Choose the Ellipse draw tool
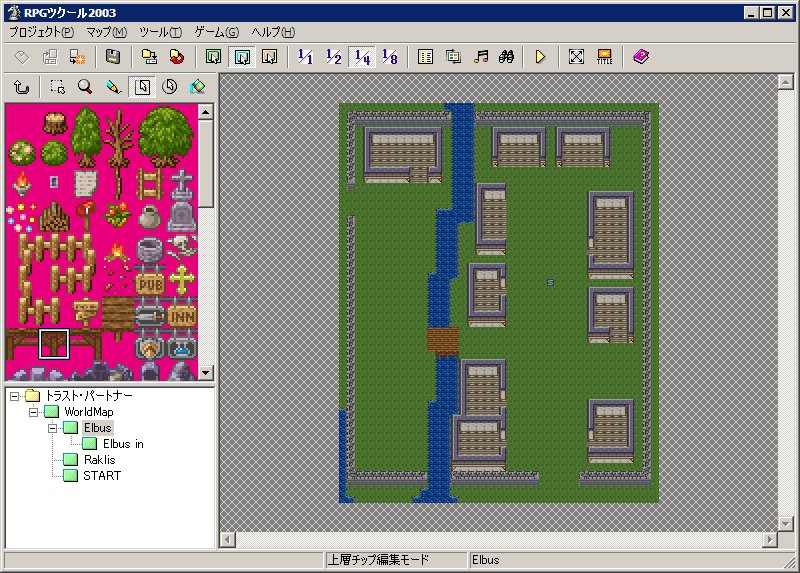Viewport: 800px width, 573px height. click(x=169, y=87)
